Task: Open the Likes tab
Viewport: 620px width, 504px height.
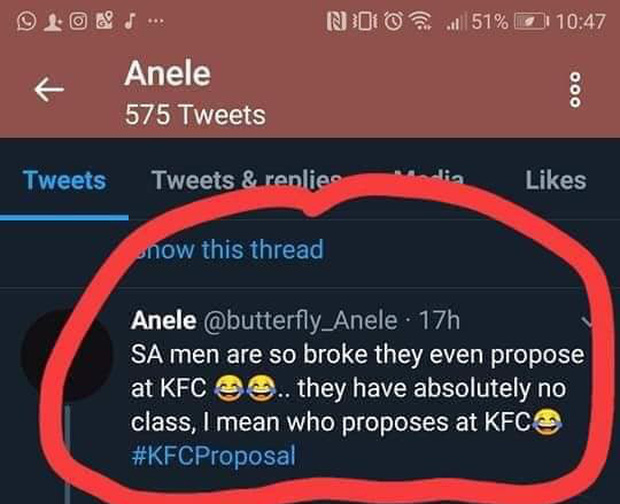Action: point(555,180)
